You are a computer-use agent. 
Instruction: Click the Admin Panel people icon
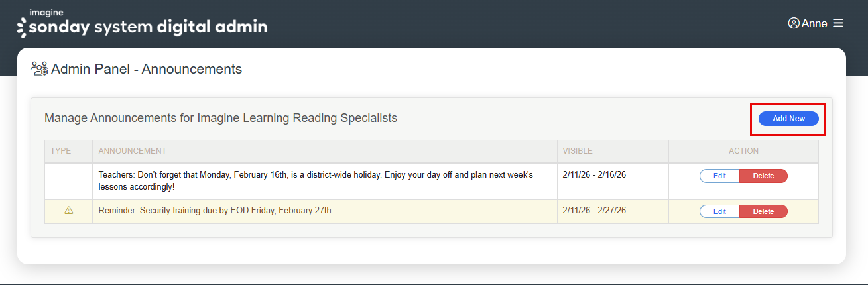[39, 68]
